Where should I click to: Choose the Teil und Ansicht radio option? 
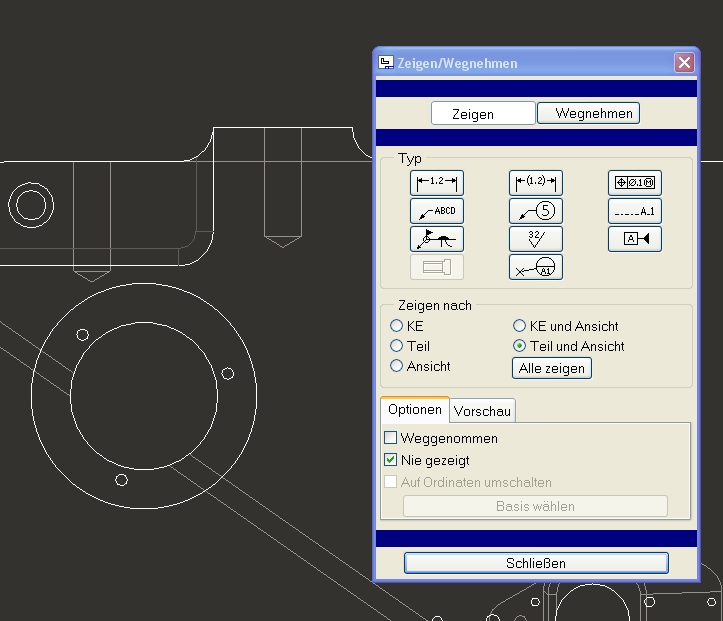coord(519,346)
